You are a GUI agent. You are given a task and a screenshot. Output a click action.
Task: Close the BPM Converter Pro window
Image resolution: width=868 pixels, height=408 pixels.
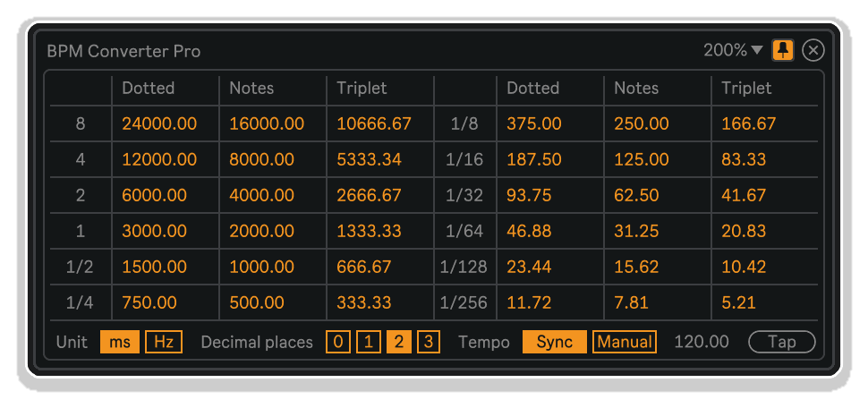click(813, 50)
